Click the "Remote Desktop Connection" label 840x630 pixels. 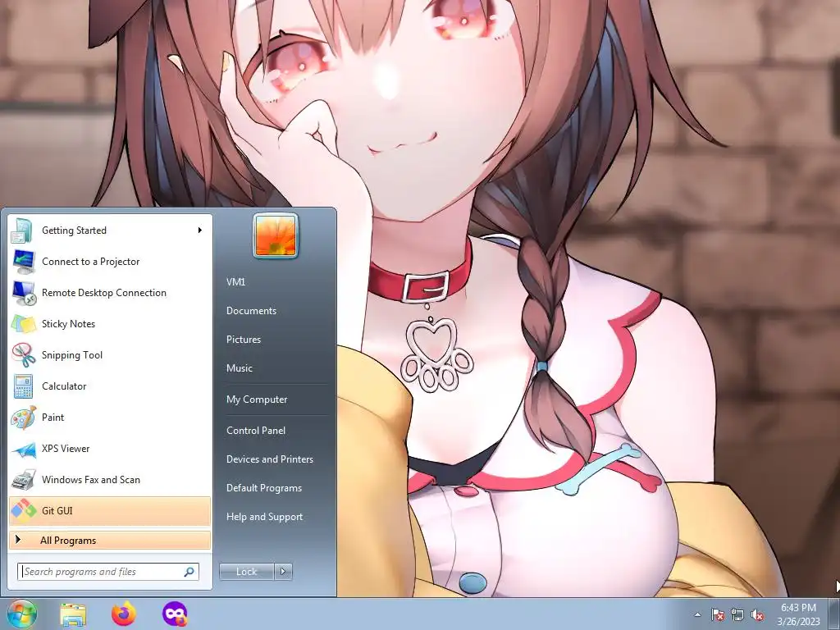click(104, 293)
